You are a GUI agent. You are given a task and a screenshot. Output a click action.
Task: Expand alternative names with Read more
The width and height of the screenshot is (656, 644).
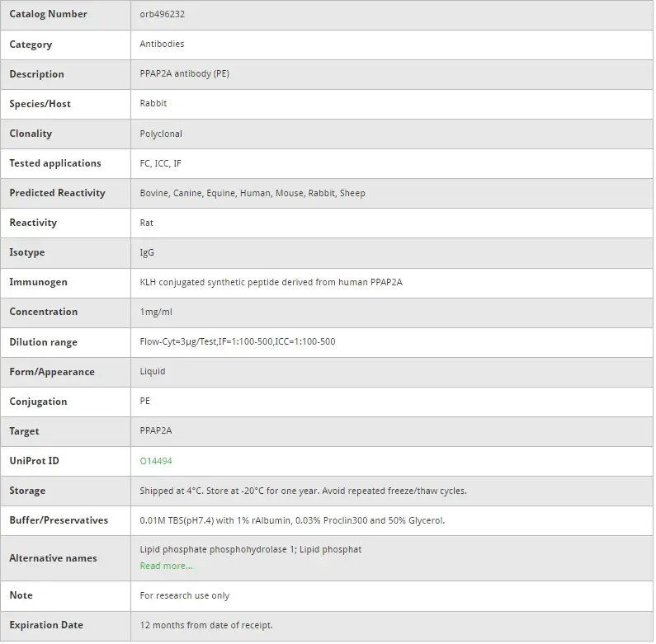click(x=166, y=566)
